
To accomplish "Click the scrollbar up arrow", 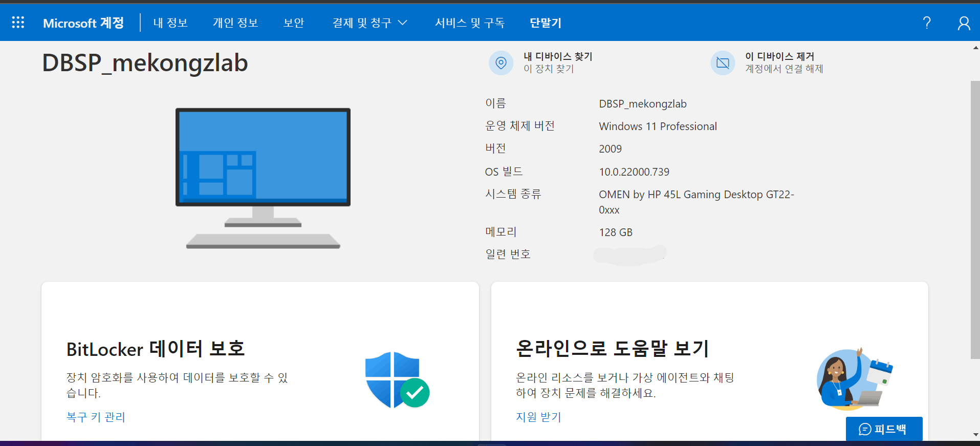I will [975, 48].
